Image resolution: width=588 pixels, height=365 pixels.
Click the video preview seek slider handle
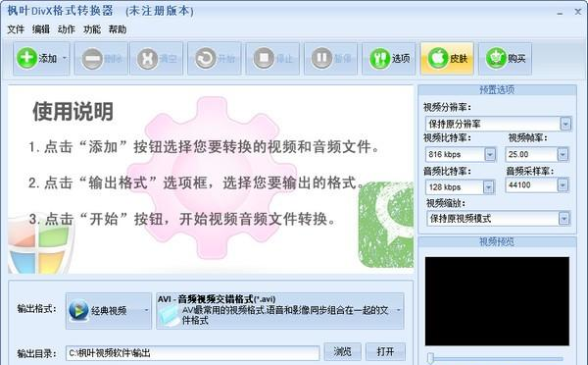pyautogui.click(x=431, y=358)
